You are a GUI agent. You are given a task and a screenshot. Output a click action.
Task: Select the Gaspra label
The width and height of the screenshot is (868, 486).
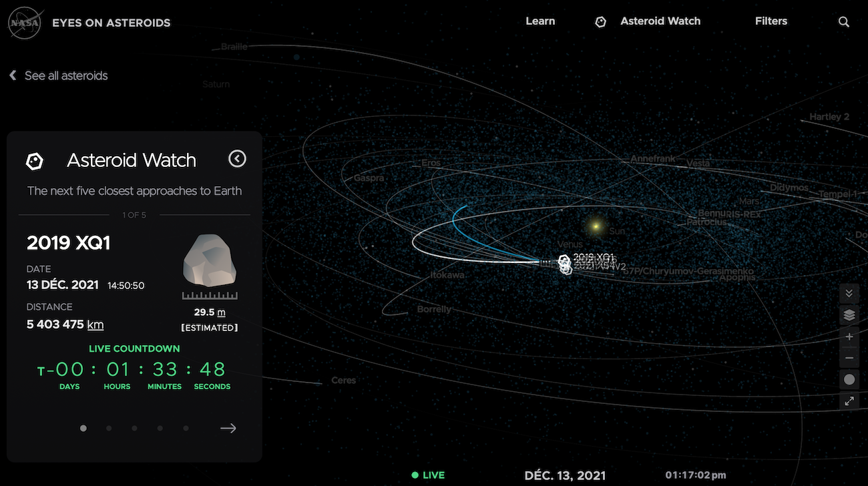click(x=369, y=178)
